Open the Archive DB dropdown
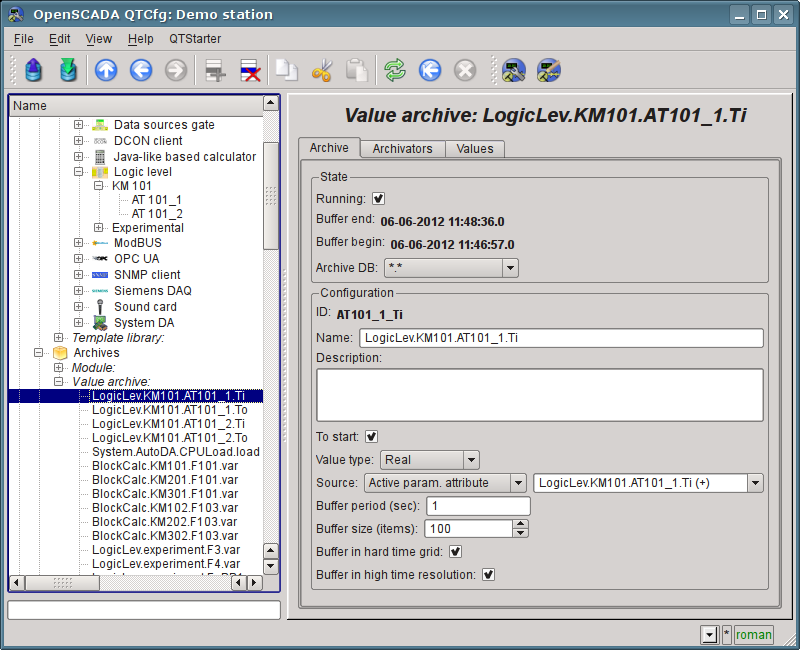This screenshot has width=800, height=650. pyautogui.click(x=509, y=268)
